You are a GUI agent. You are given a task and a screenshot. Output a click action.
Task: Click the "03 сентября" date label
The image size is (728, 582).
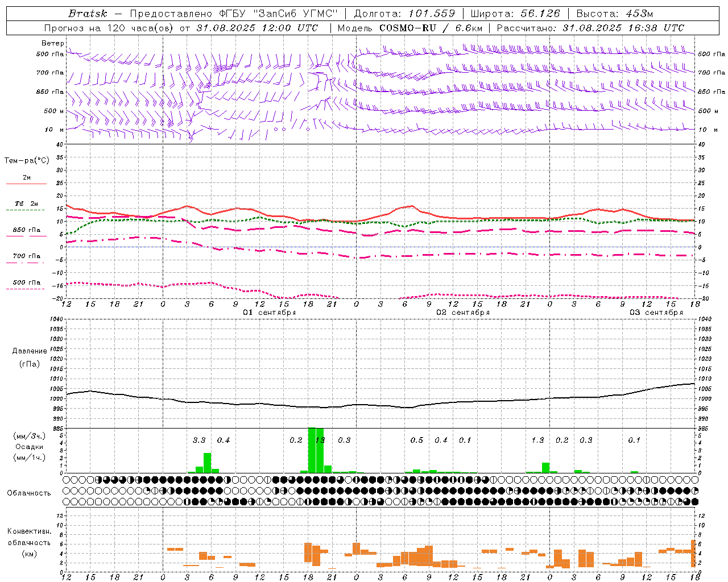tap(656, 313)
